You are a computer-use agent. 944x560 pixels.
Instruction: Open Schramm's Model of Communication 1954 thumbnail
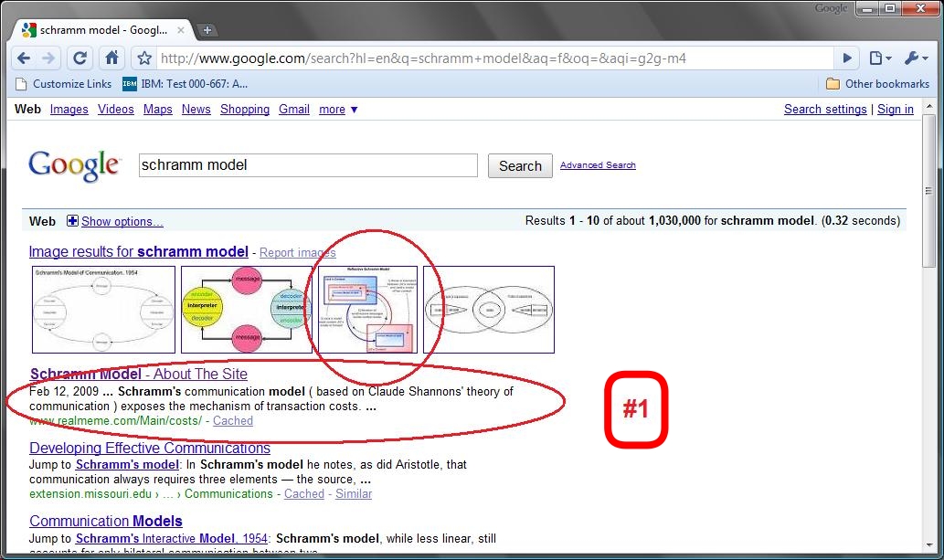(103, 310)
